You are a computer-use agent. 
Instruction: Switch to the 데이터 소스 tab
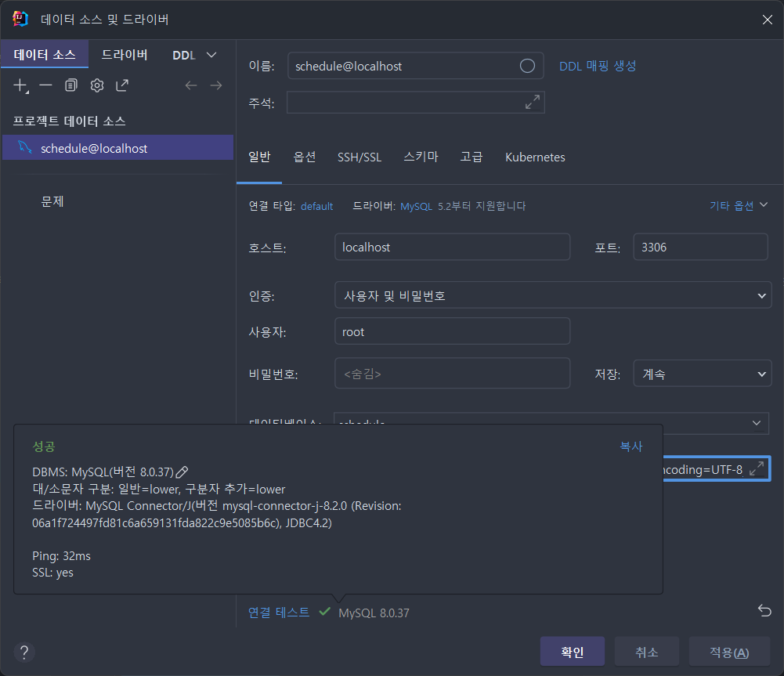(x=45, y=54)
